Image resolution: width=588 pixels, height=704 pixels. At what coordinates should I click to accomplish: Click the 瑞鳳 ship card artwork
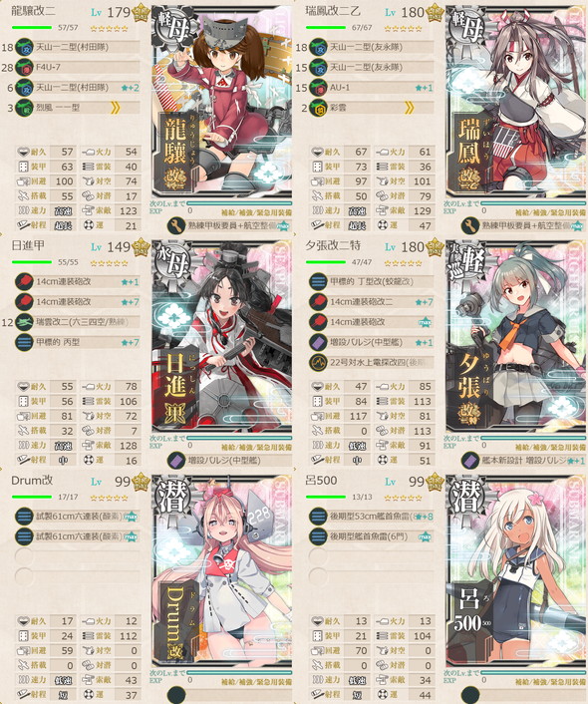coord(516,103)
